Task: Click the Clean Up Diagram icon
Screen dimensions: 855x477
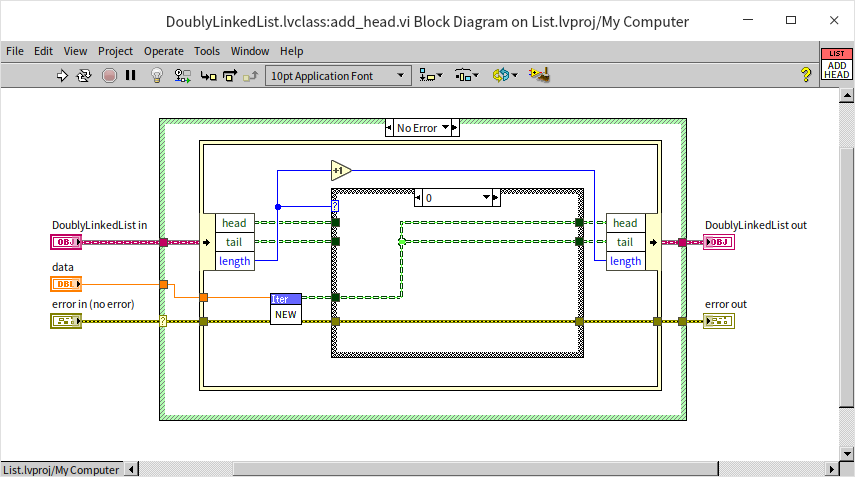Action: click(x=540, y=75)
